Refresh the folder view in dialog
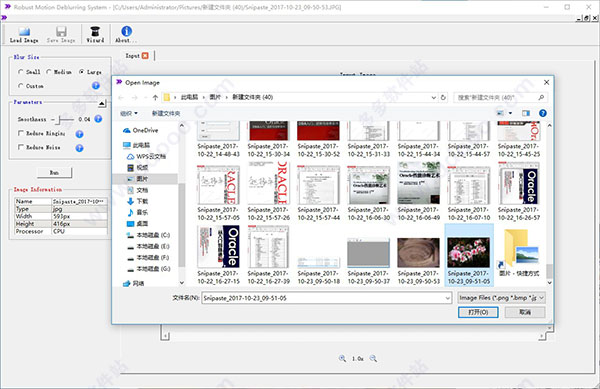The image size is (600, 389). (443, 98)
